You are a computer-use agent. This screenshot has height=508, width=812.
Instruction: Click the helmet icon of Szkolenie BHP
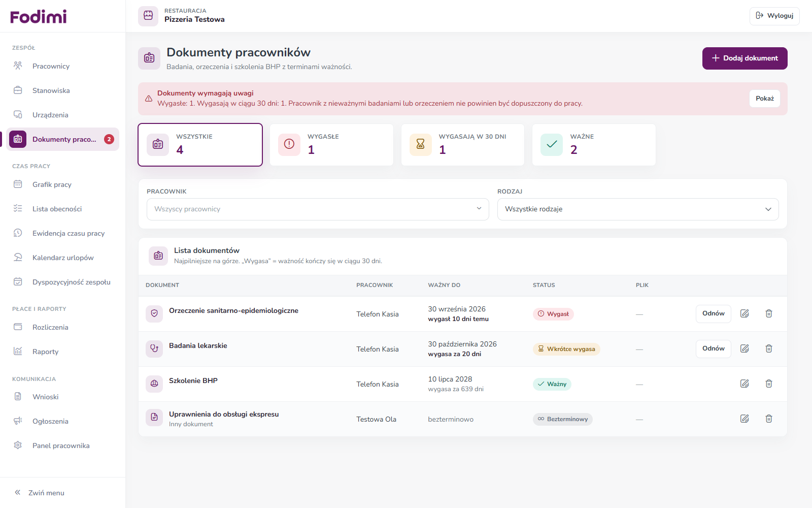point(154,384)
